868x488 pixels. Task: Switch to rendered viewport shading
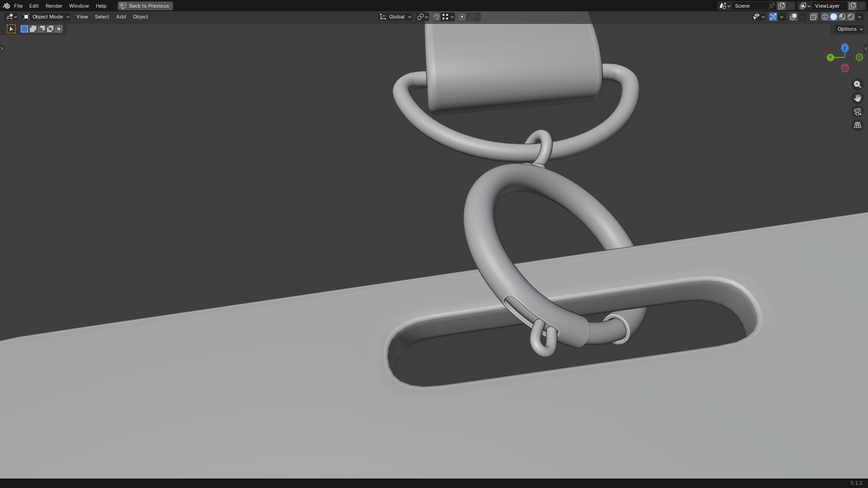pyautogui.click(x=851, y=17)
